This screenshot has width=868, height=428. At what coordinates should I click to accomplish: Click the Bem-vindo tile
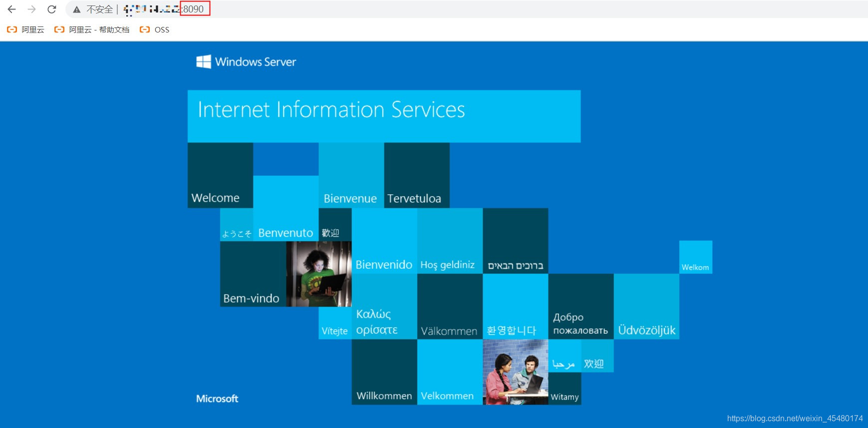(x=253, y=274)
